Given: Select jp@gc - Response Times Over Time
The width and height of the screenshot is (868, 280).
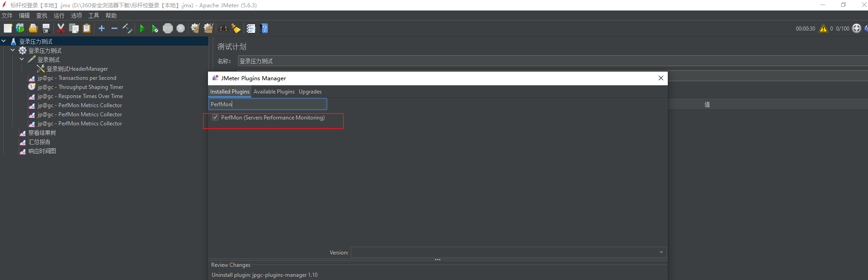Looking at the screenshot, I should click(80, 96).
